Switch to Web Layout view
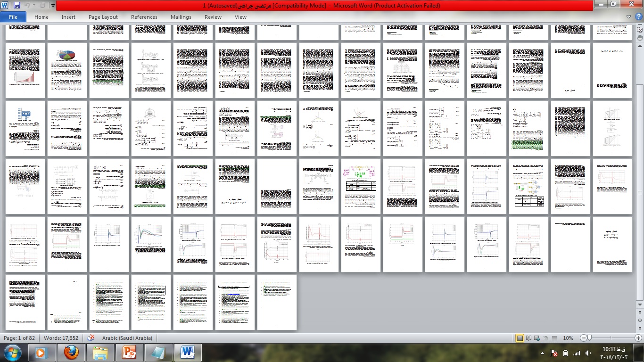Image resolution: width=644 pixels, height=362 pixels. [x=537, y=338]
